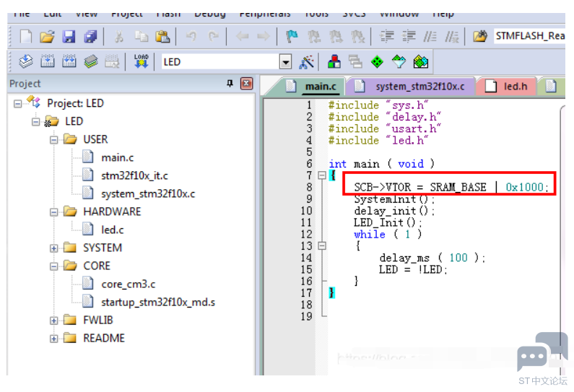The height and width of the screenshot is (392, 574).
Task: Open Options for Target magic wand icon
Action: pos(306,62)
